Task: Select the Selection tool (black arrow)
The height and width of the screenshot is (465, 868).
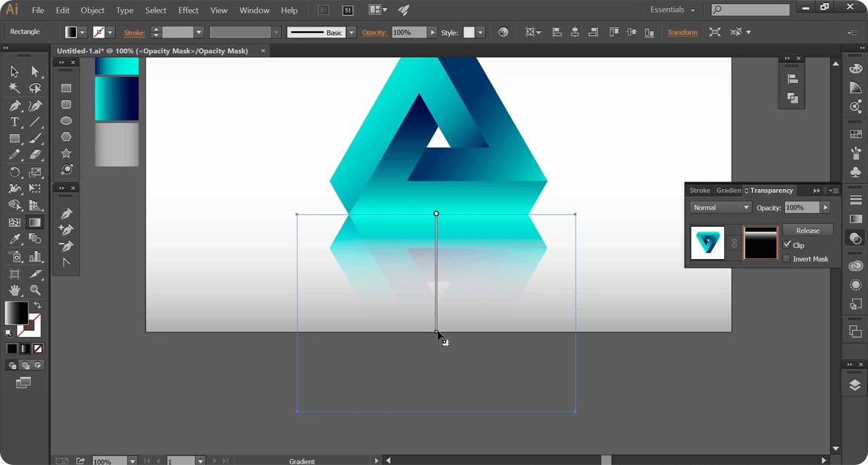Action: (14, 72)
